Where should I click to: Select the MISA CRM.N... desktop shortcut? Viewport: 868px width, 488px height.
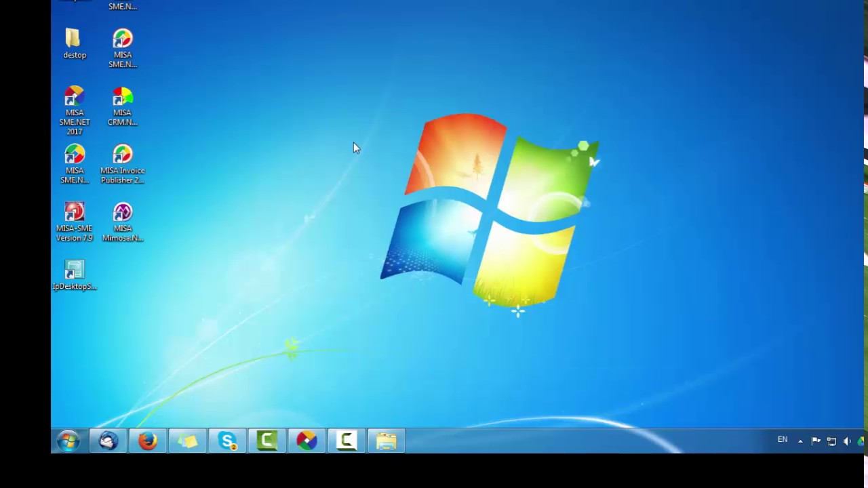tap(123, 106)
